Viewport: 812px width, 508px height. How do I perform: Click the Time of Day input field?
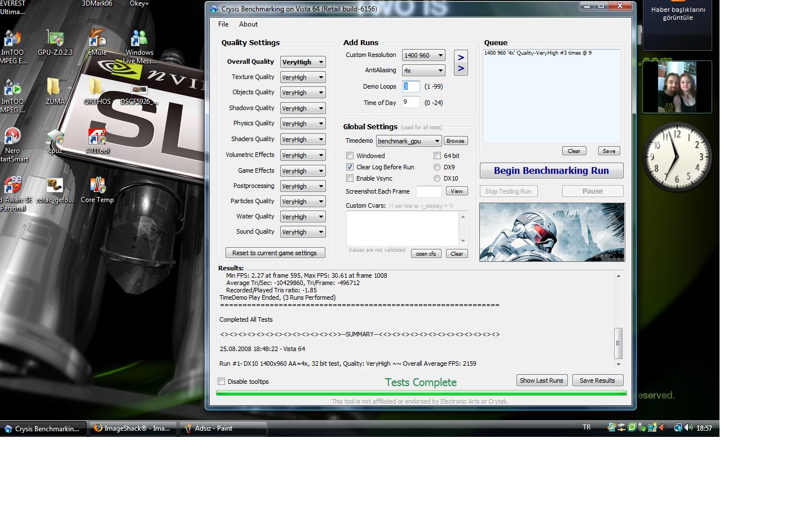411,102
